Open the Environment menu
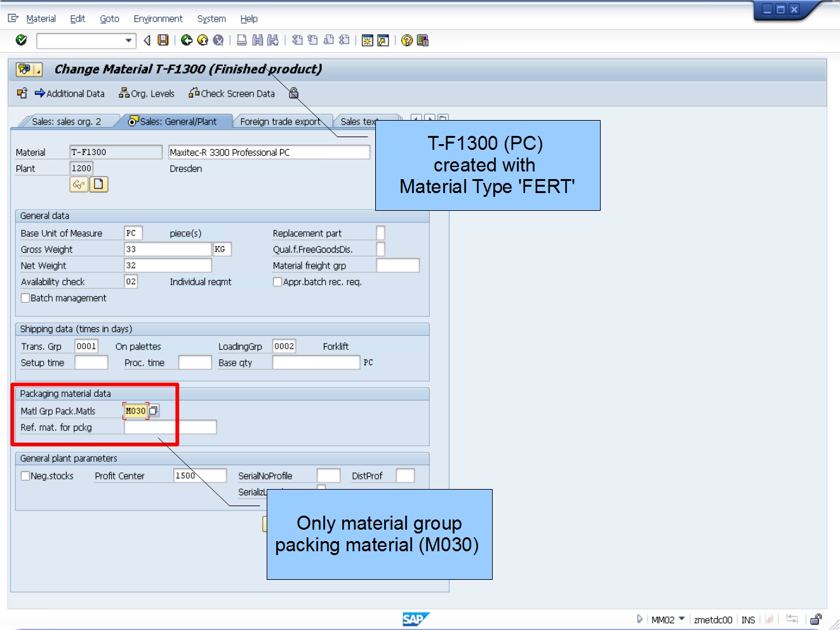This screenshot has width=840, height=630. [x=158, y=19]
